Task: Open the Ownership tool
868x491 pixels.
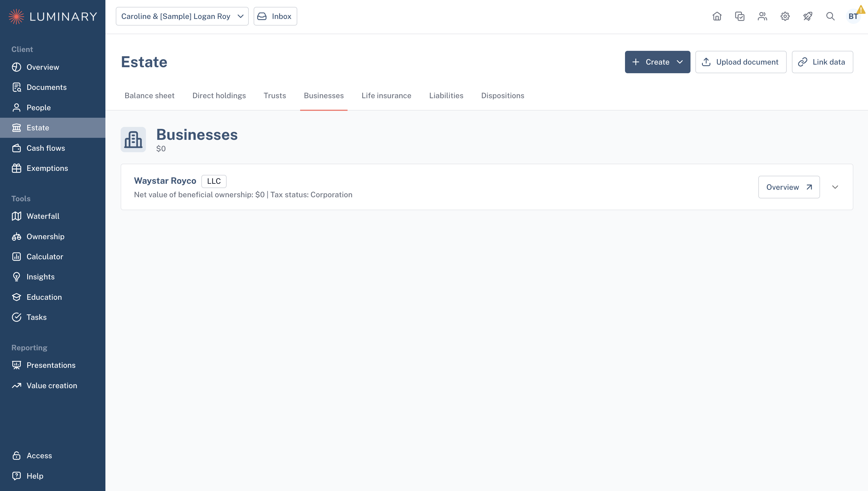Action: pos(53,236)
